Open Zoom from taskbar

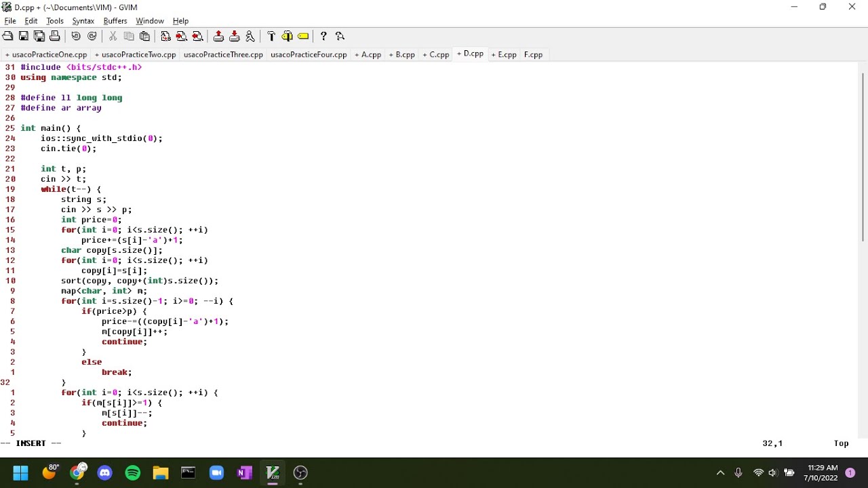[216, 472]
